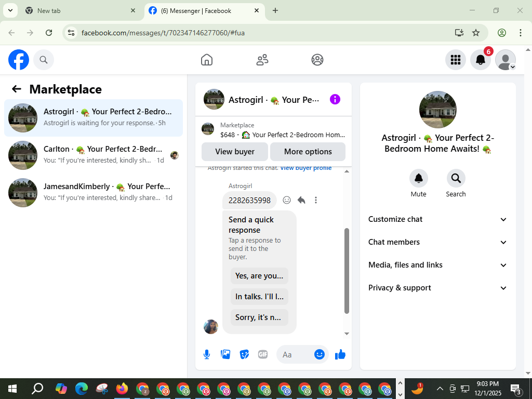This screenshot has height=399, width=532.
Task: Open Astrogirl's avatar beside quick responses
Action: click(211, 327)
